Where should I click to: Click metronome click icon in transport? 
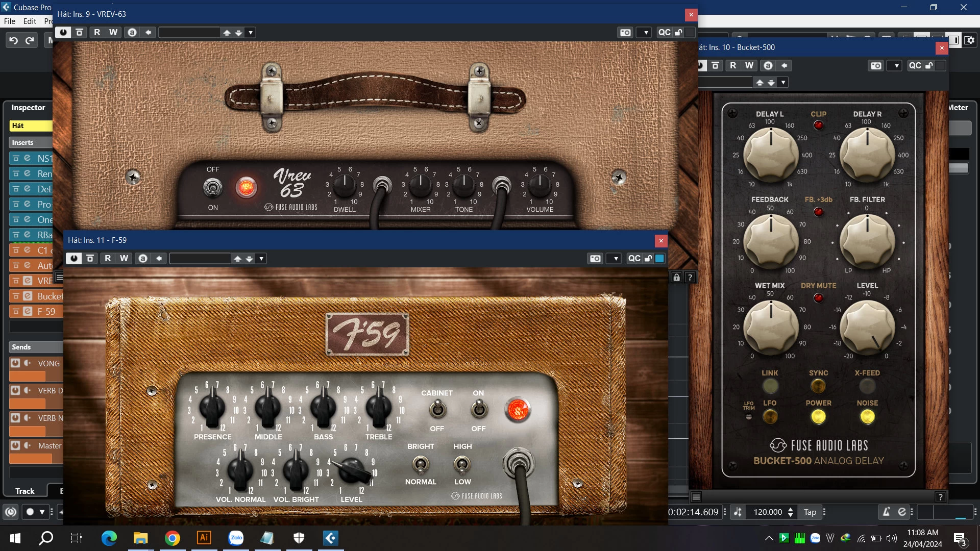pyautogui.click(x=886, y=512)
